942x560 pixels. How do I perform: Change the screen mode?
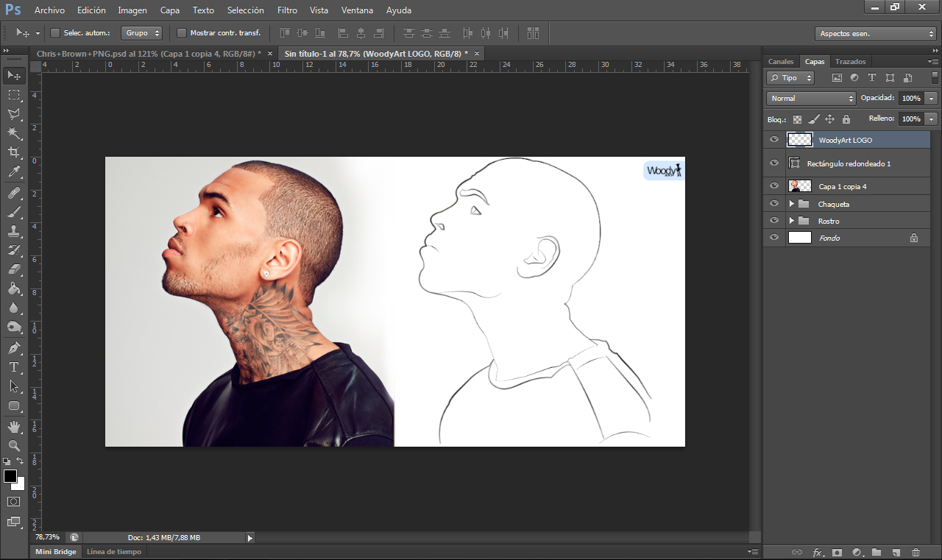(x=14, y=522)
